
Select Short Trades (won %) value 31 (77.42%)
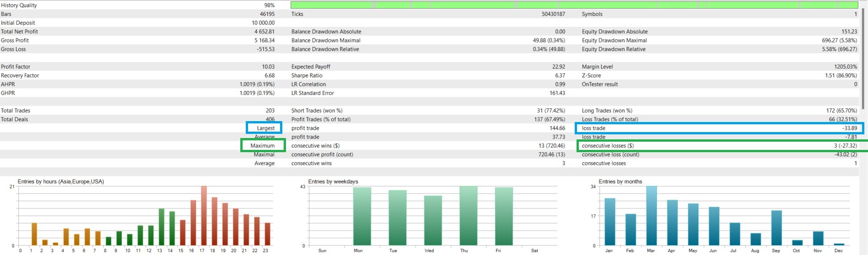[x=551, y=111]
